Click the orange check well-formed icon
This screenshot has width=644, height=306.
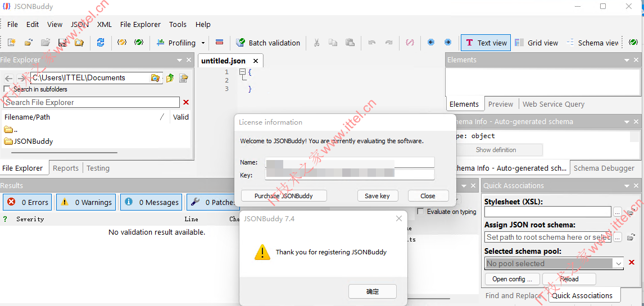click(122, 43)
